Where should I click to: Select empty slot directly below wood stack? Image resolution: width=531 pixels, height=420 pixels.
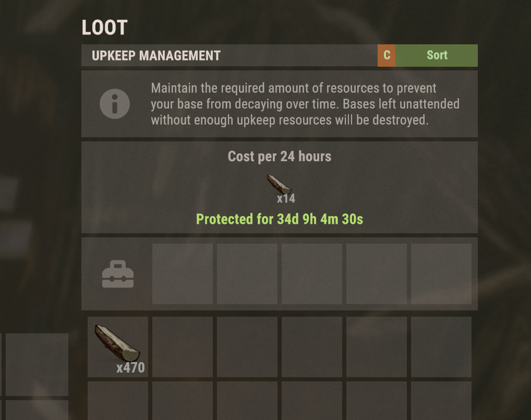coord(118,401)
